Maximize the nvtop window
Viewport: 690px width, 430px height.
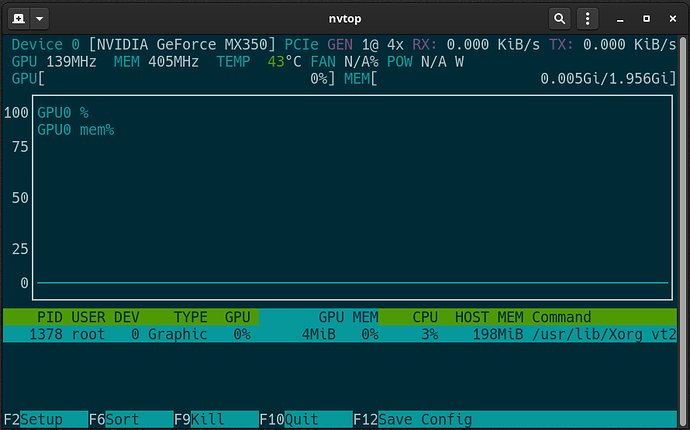coord(646,18)
